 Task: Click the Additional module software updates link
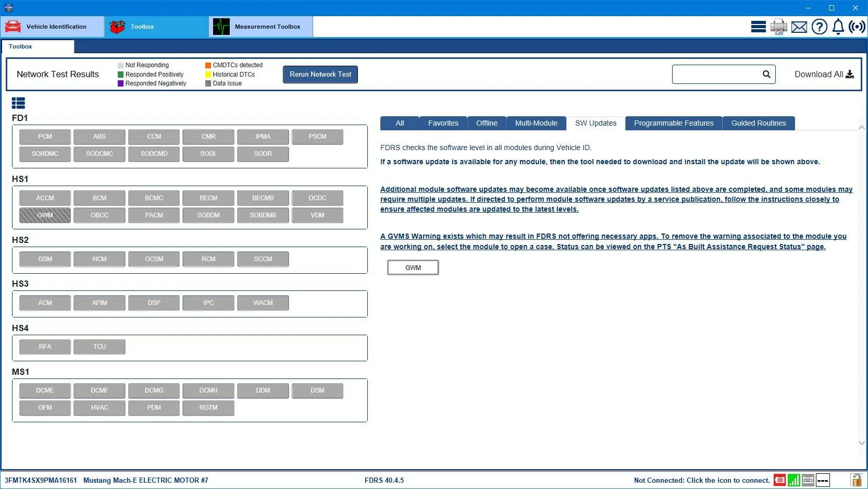pos(616,199)
